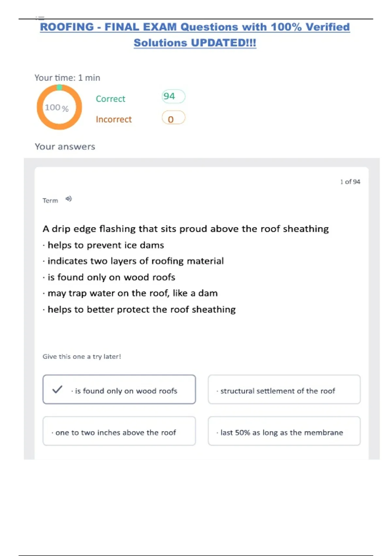Choose "structural settlement of the roof" option

click(x=284, y=390)
